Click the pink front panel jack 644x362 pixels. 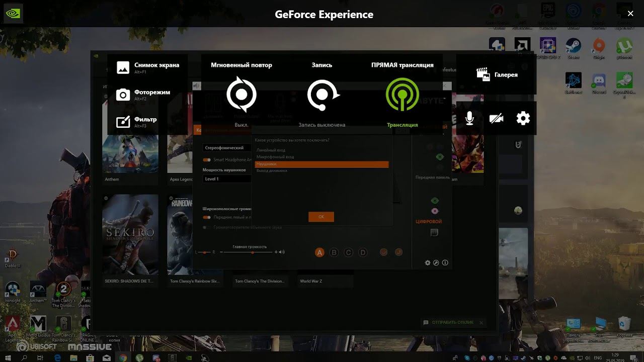pos(435,211)
